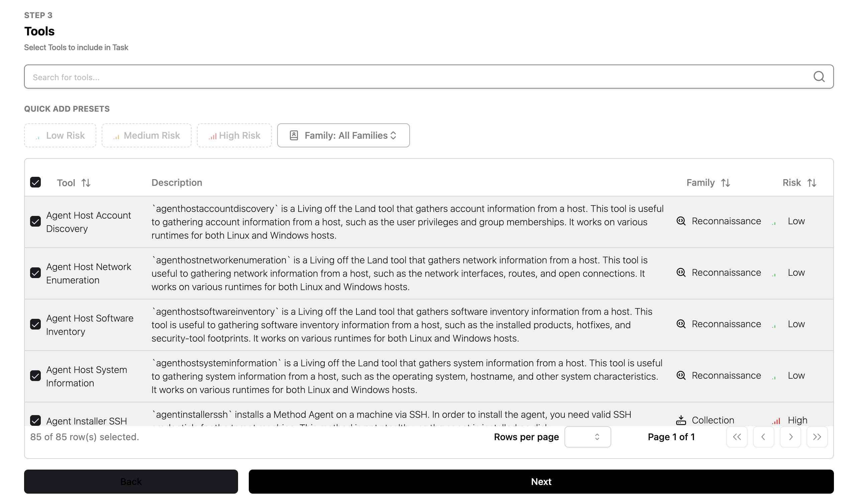
Task: Apply the Low Risk preset
Action: [60, 135]
